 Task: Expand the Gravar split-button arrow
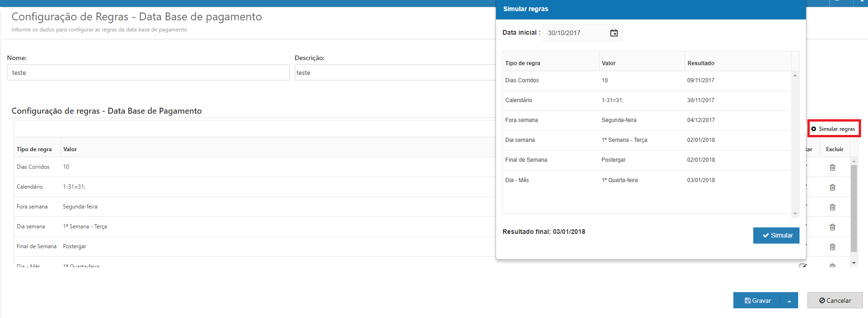789,300
